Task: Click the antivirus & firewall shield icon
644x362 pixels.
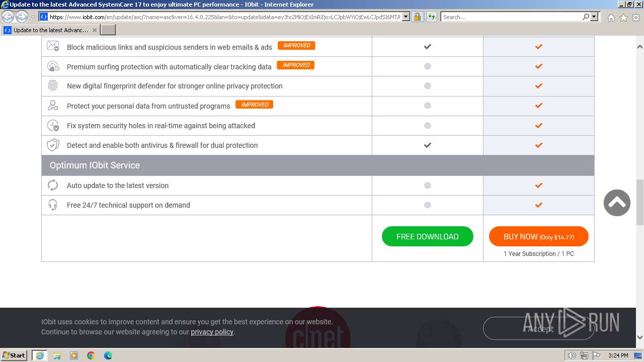Action: (x=53, y=145)
